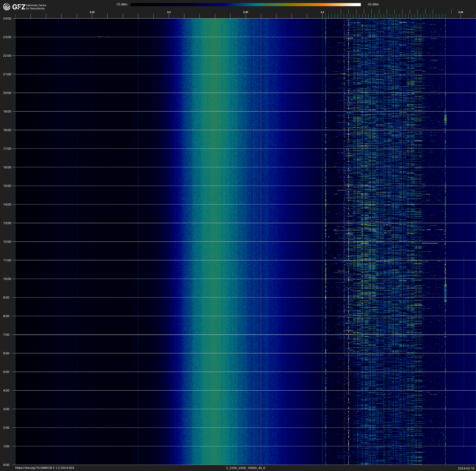Click the 2_2200_2500_10000_40_0 filename label
476x471 pixels.
click(x=245, y=468)
